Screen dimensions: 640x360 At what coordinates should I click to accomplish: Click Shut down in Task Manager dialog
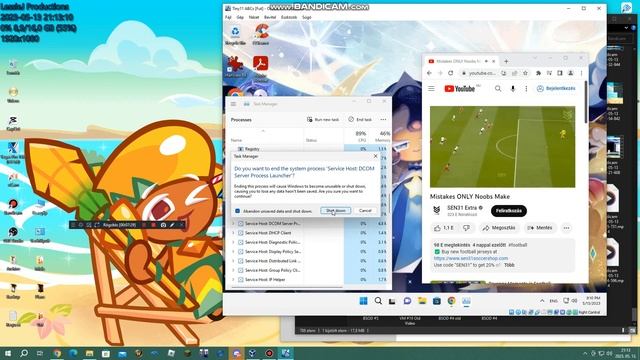pos(336,211)
